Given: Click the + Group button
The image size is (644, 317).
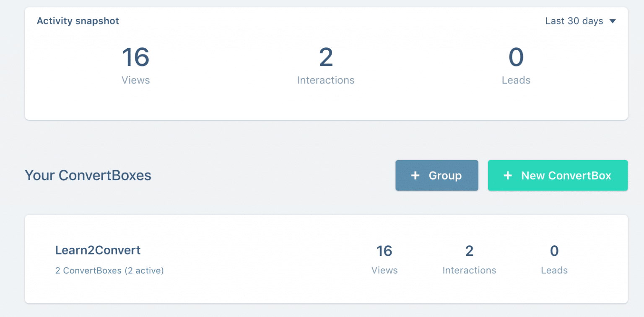Looking at the screenshot, I should pos(436,175).
